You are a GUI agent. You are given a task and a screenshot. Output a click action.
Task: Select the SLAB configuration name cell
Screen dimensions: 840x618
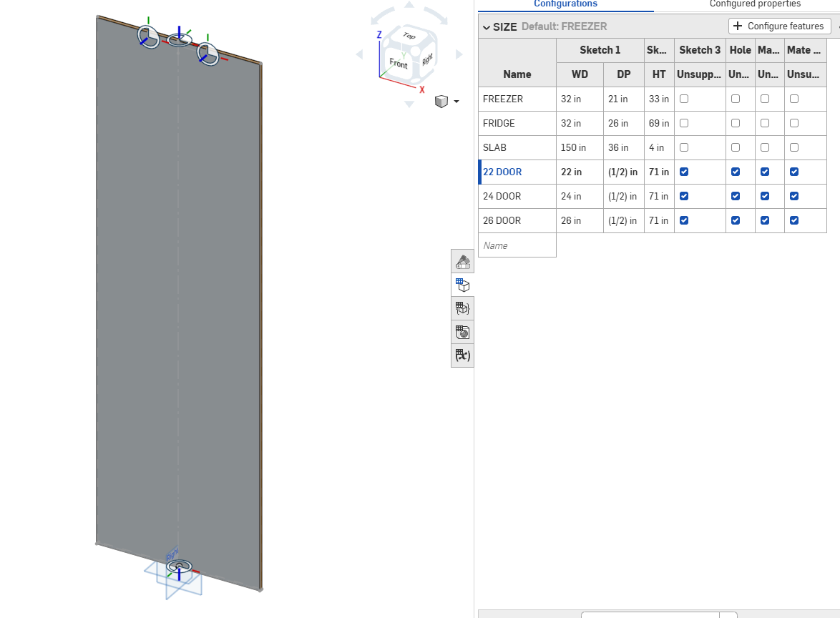(517, 147)
